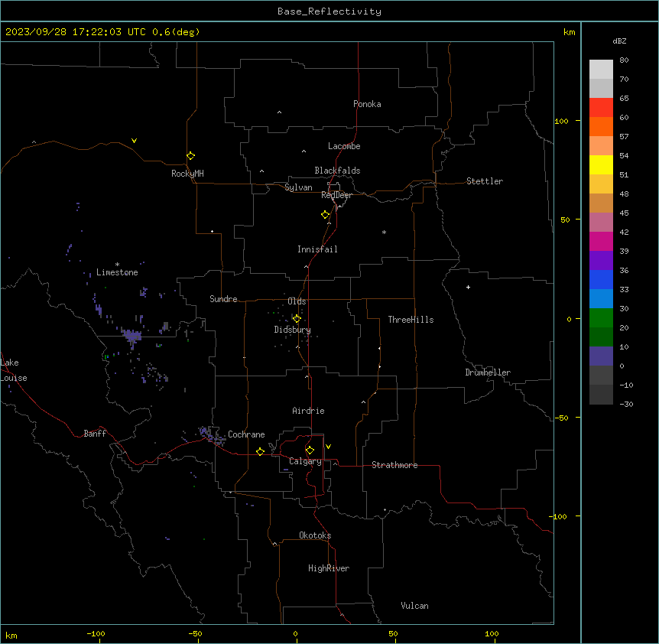
Task: Click the Calgary city label
Action: (x=305, y=461)
